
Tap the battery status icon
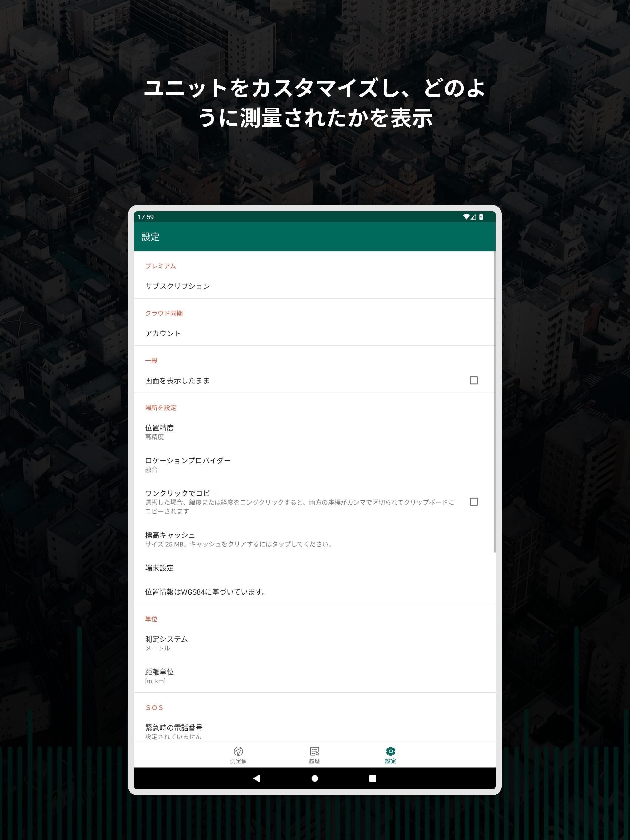(481, 217)
